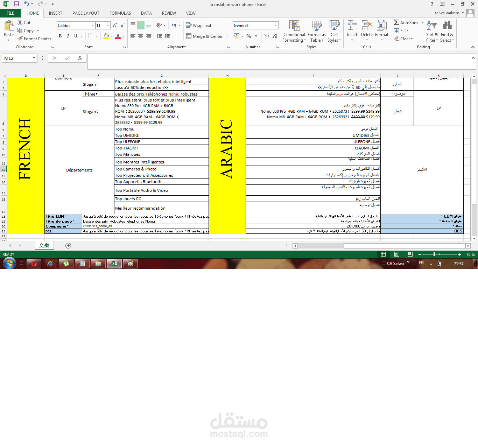The width and height of the screenshot is (478, 448).
Task: Open the Borders dropdown arrow
Action: point(97,36)
